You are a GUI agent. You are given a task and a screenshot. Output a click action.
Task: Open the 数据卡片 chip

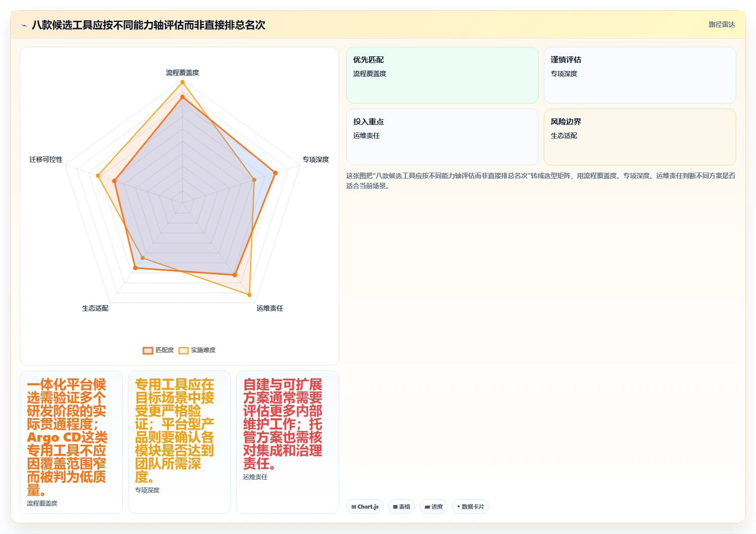click(x=471, y=507)
